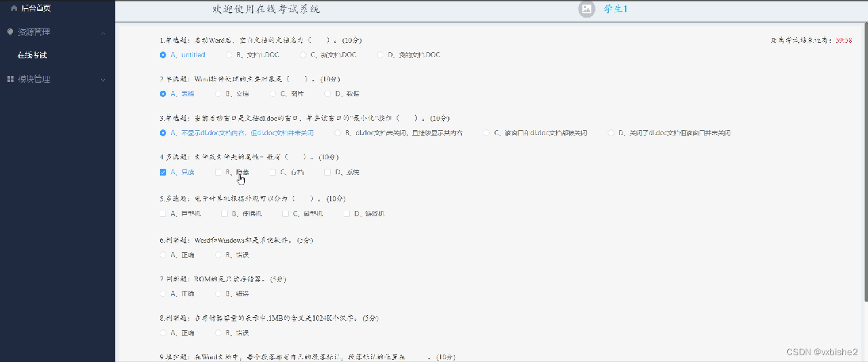
Task: Check question 4 option C 存档
Action: (287, 172)
